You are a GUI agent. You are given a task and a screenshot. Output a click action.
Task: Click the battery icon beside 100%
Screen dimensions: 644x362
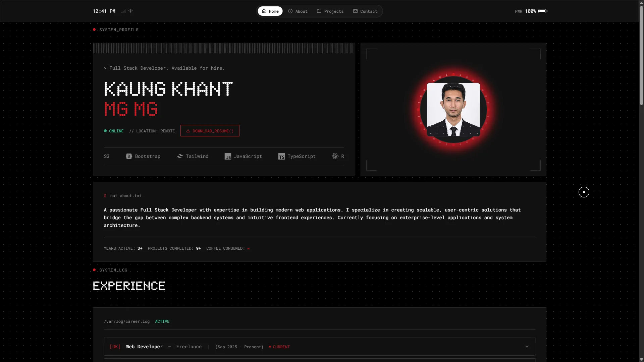tap(543, 11)
